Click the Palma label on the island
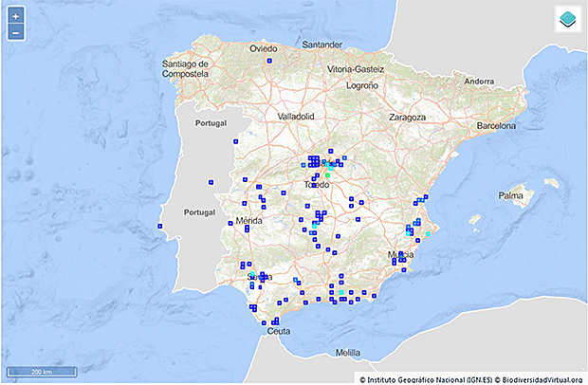The width and height of the screenshot is (588, 385). coord(510,196)
